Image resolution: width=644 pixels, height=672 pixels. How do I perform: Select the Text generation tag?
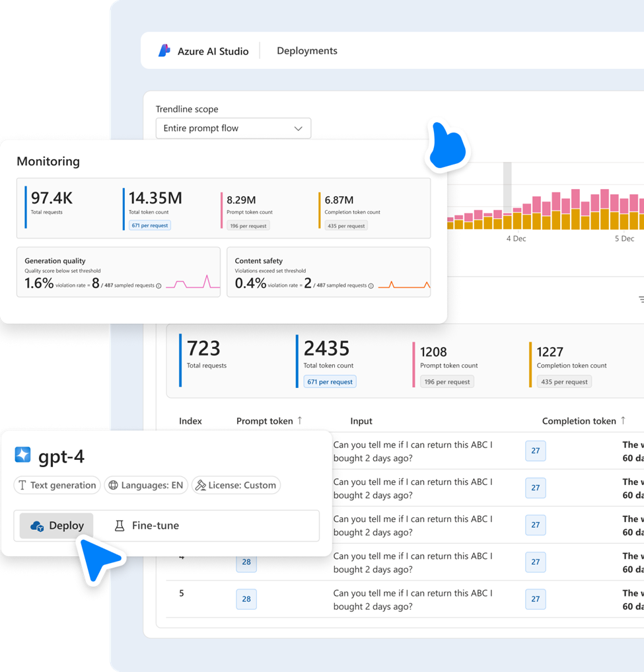pyautogui.click(x=57, y=485)
